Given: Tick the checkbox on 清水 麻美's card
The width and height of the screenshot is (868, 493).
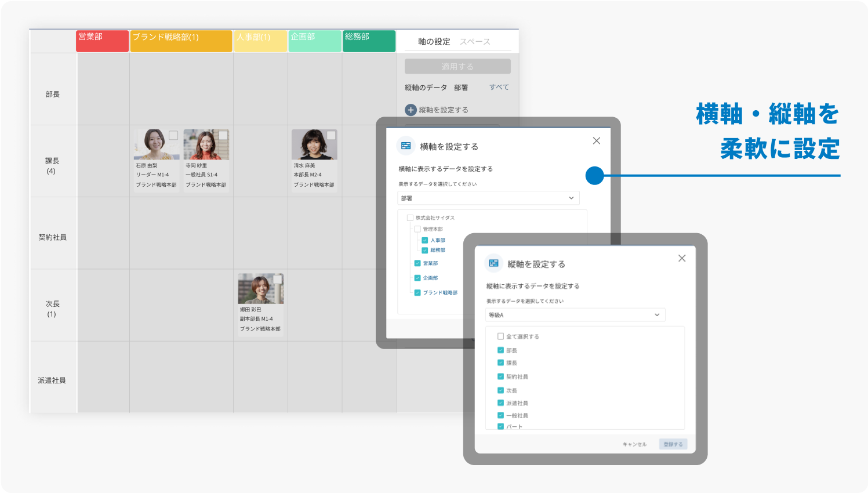Looking at the screenshot, I should 331,135.
